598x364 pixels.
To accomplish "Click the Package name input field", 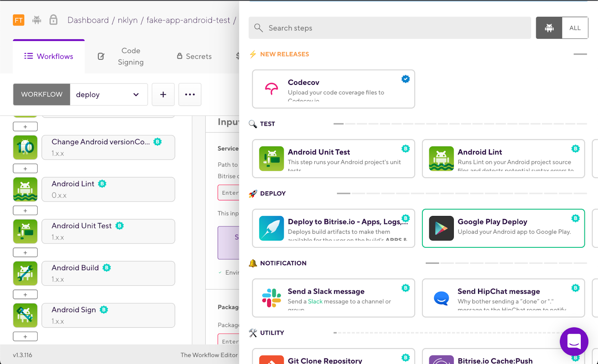I will pyautogui.click(x=229, y=339).
